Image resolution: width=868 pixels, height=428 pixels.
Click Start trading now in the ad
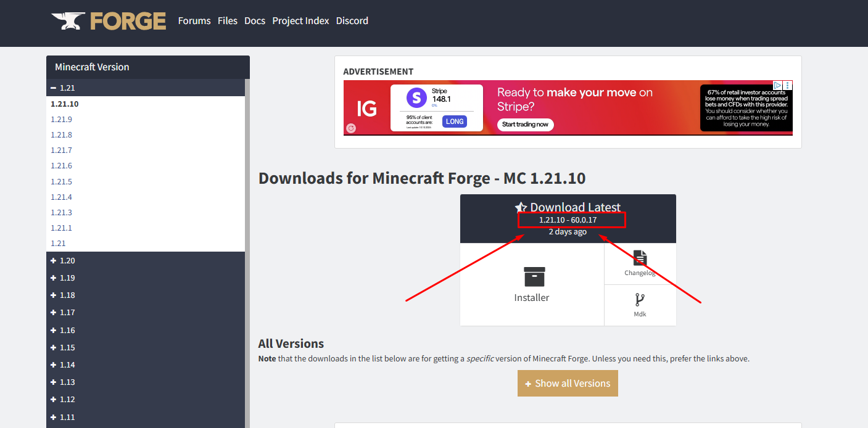coord(525,125)
